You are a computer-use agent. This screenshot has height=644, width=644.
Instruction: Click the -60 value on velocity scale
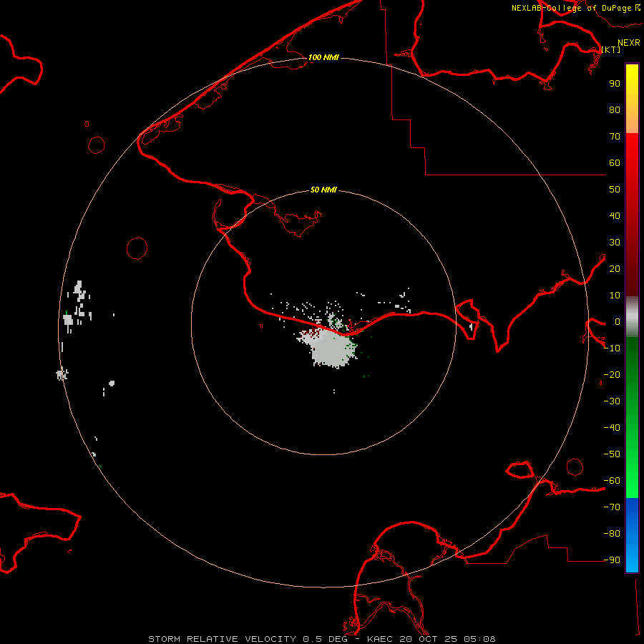pos(612,481)
